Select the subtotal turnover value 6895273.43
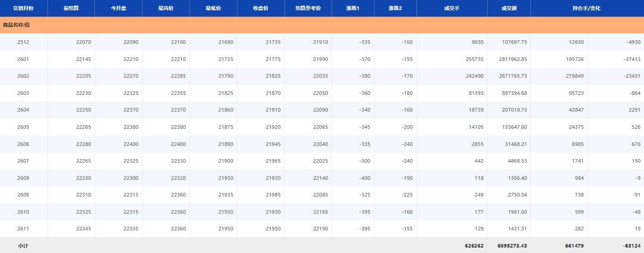Image resolution: width=644 pixels, height=253 pixels. [x=508, y=246]
